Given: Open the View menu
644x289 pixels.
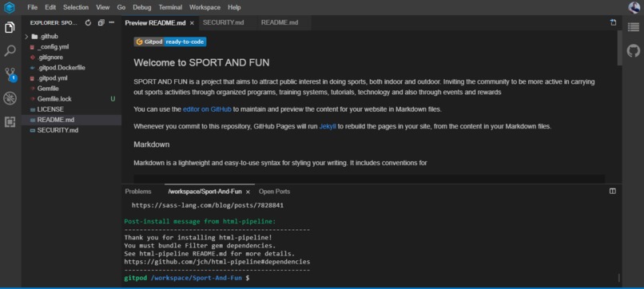Looking at the screenshot, I should tap(103, 7).
